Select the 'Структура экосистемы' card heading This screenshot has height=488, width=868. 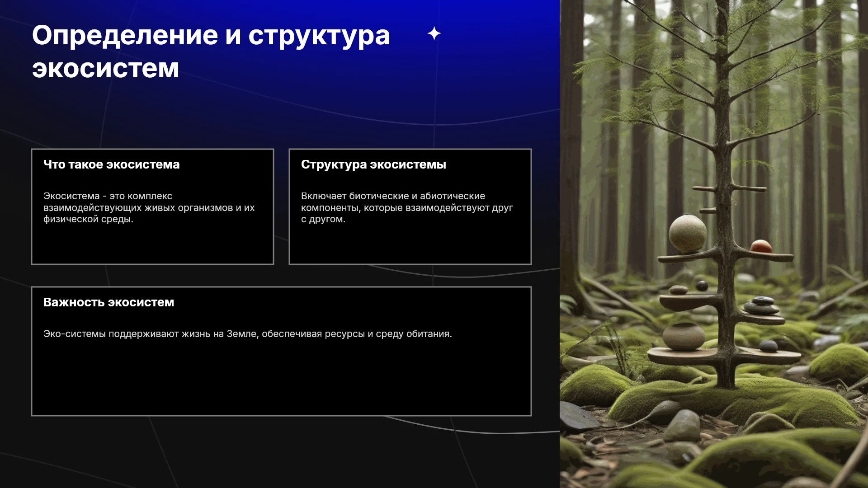pos(373,164)
